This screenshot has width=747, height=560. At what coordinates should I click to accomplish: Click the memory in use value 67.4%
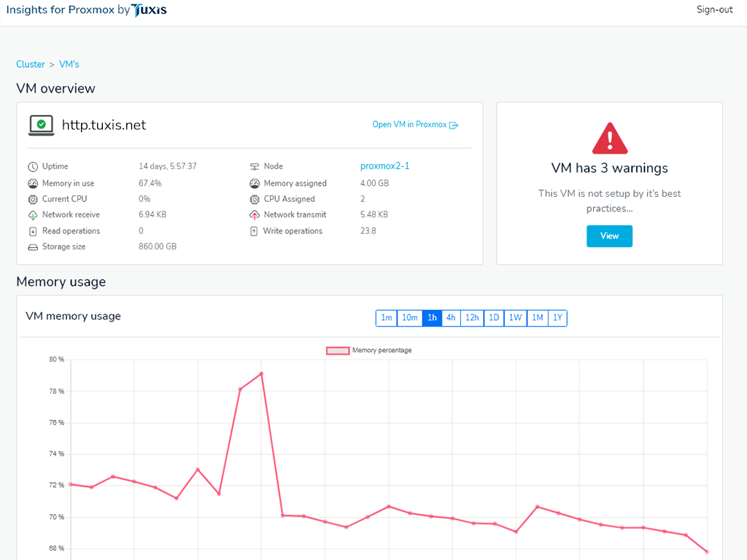point(150,183)
